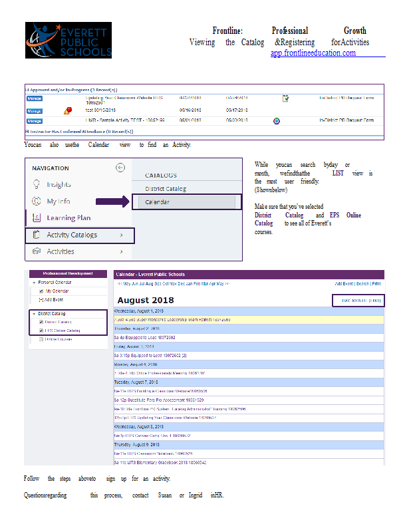Enable the Online Courses checkbox

click(x=41, y=339)
